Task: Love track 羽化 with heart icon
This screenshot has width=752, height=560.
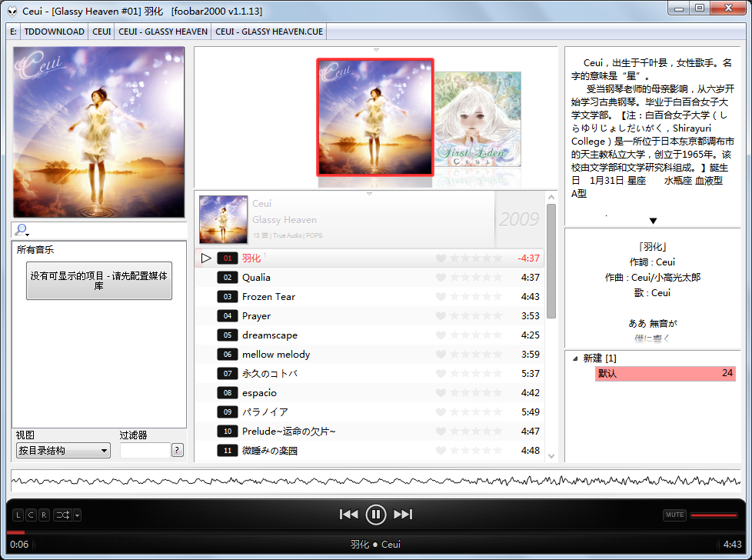Action: coord(441,258)
